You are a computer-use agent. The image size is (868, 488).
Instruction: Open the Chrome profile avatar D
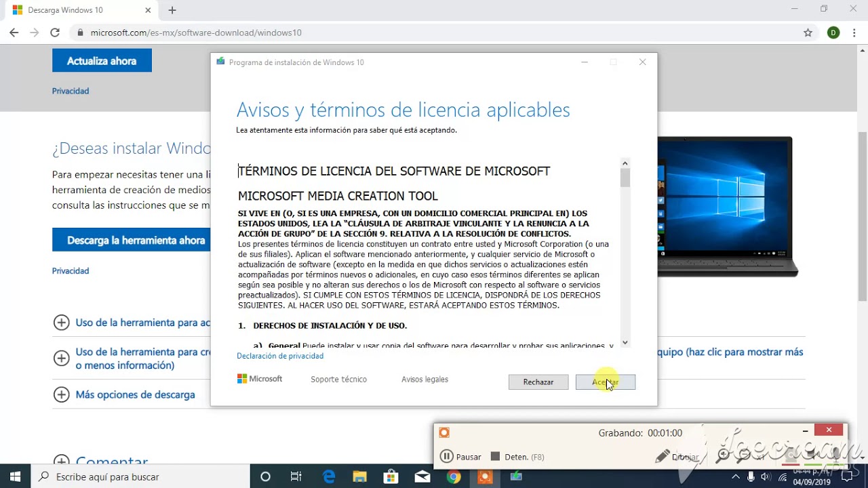(x=833, y=33)
